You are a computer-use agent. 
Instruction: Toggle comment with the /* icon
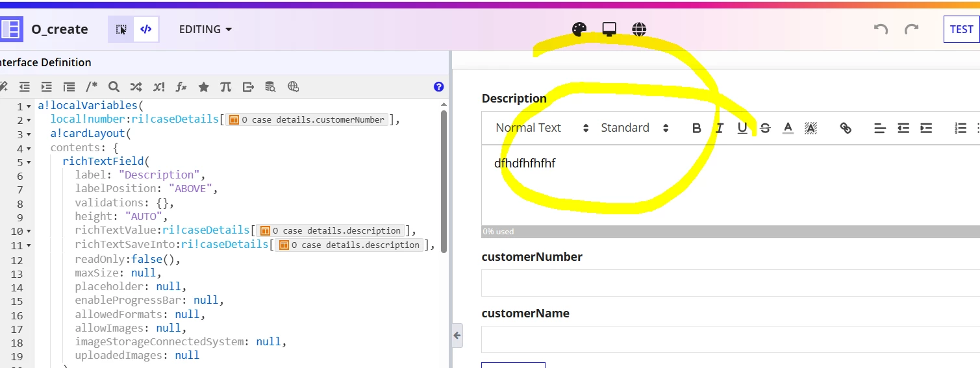pyautogui.click(x=92, y=86)
